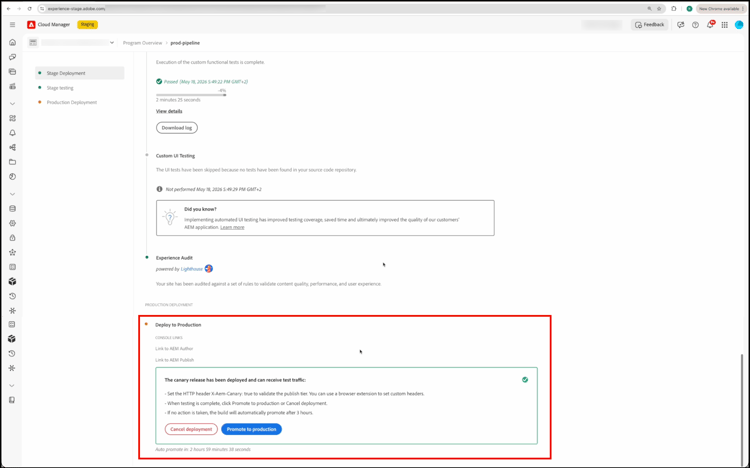Select the Experience Audit heading
Viewport: 750px width, 468px height.
point(174,258)
